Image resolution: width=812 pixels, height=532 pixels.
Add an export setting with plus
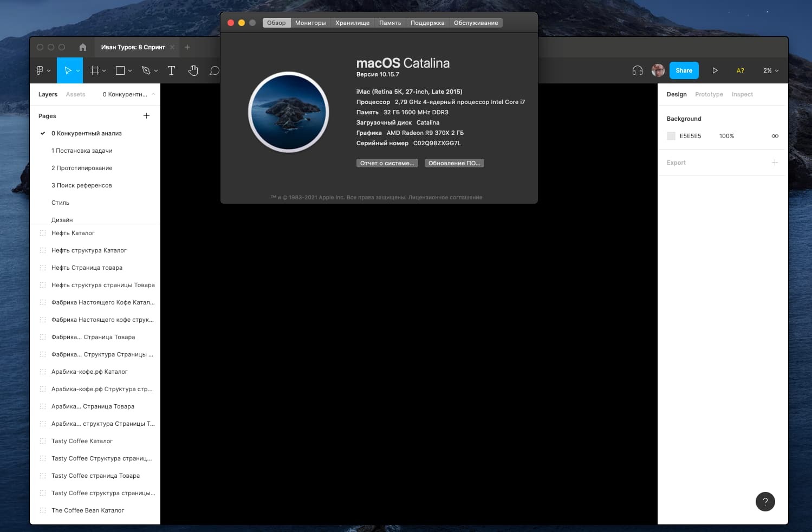click(775, 163)
